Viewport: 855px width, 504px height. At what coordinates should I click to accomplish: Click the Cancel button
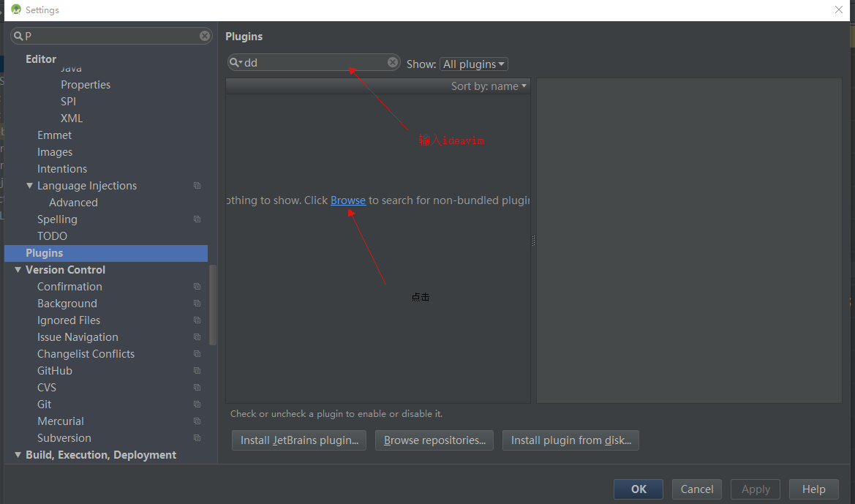click(696, 489)
